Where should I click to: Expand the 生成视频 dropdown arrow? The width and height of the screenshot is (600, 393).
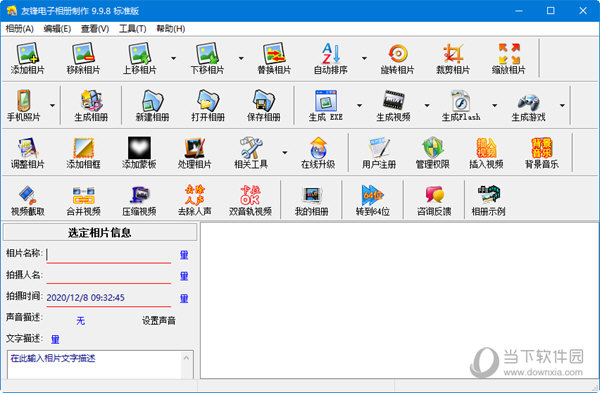click(x=427, y=105)
